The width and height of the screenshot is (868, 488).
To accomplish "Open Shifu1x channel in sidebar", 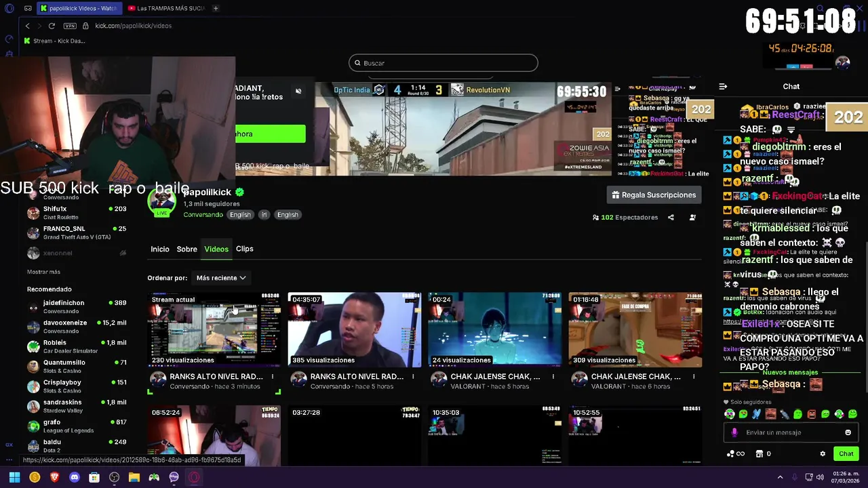I will coord(77,213).
